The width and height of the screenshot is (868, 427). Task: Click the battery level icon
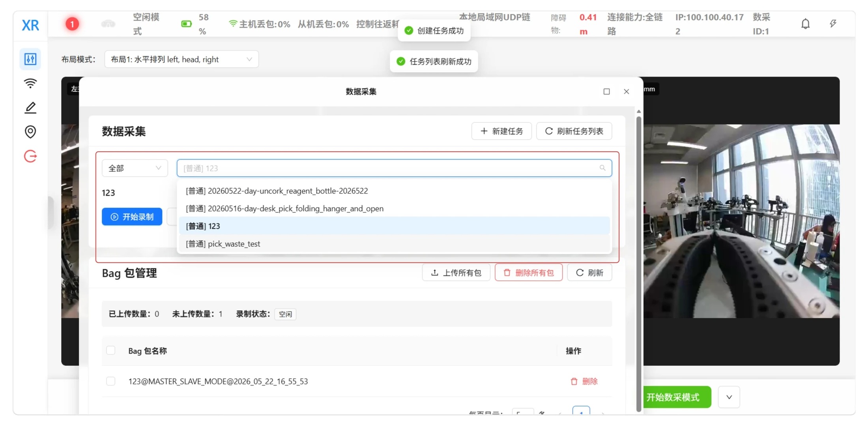coord(186,24)
